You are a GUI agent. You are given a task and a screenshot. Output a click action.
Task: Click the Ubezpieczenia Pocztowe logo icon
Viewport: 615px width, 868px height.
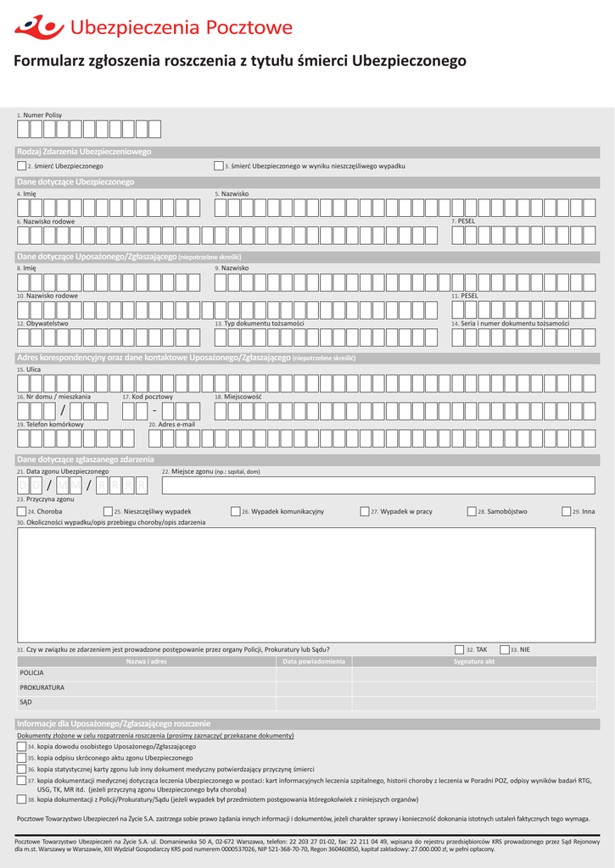(x=39, y=28)
